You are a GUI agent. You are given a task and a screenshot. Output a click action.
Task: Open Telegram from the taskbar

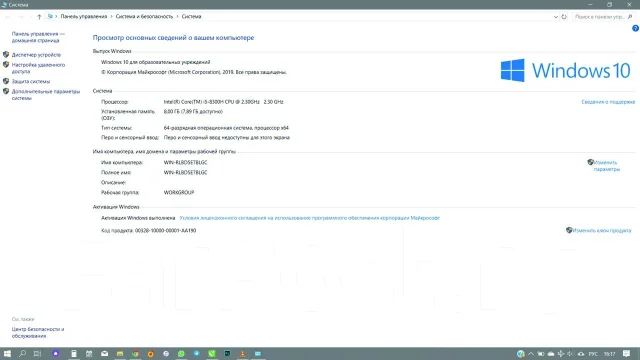click(x=196, y=353)
